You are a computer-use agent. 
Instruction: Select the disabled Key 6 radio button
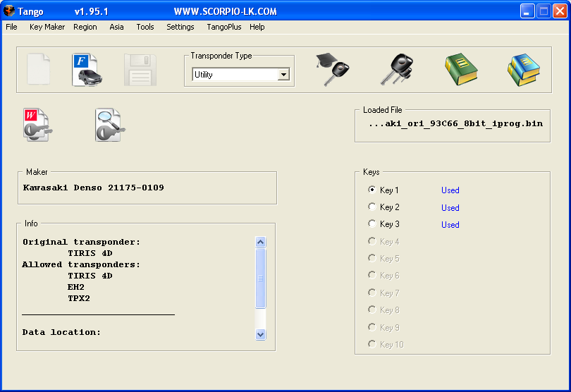tap(372, 275)
